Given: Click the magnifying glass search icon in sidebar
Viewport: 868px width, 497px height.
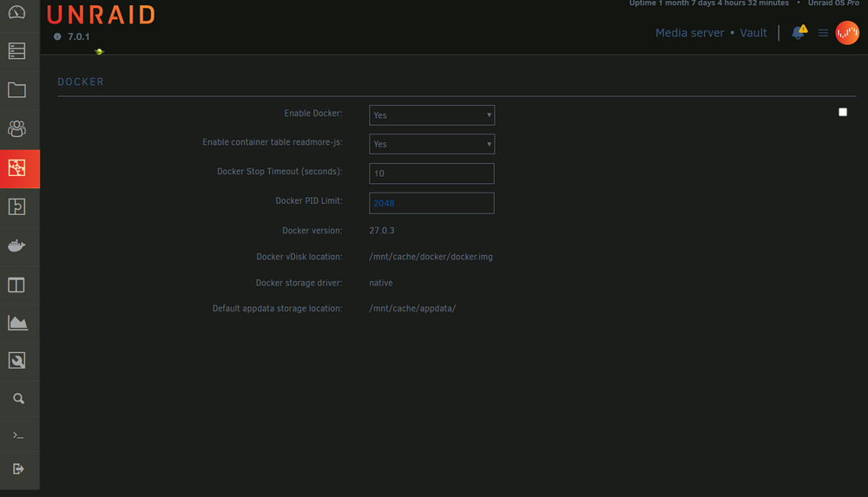Looking at the screenshot, I should [18, 398].
